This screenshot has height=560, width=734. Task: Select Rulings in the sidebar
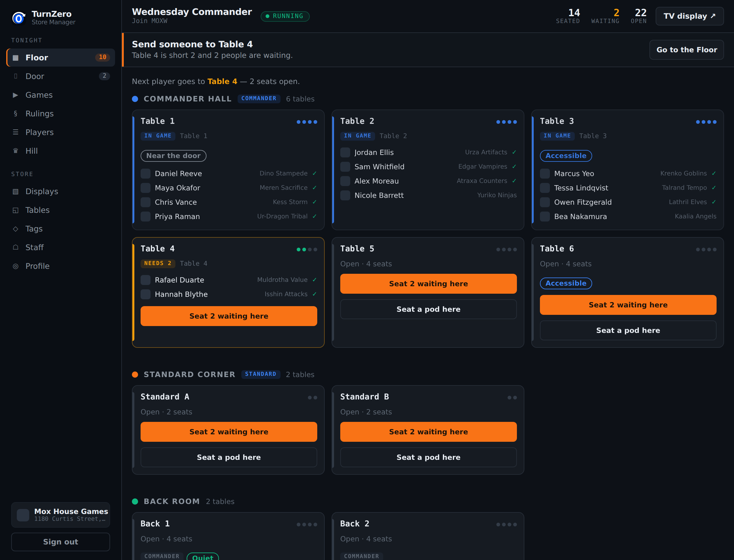click(x=61, y=114)
